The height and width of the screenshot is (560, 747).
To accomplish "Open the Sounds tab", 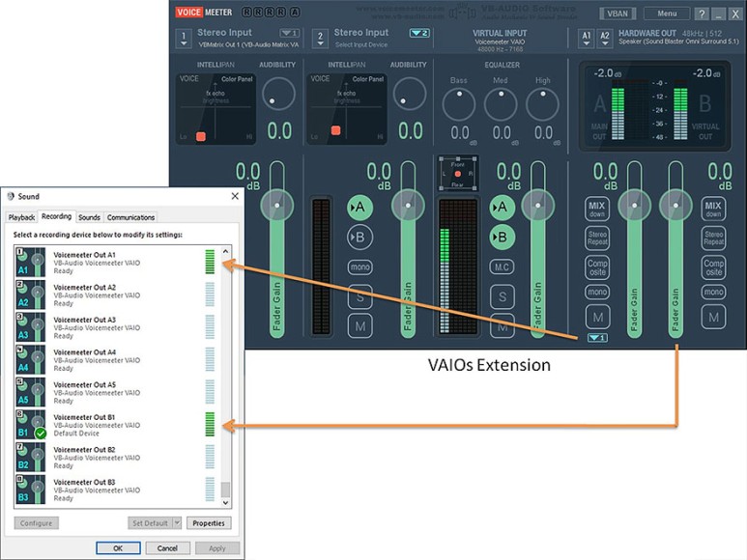I will (89, 217).
